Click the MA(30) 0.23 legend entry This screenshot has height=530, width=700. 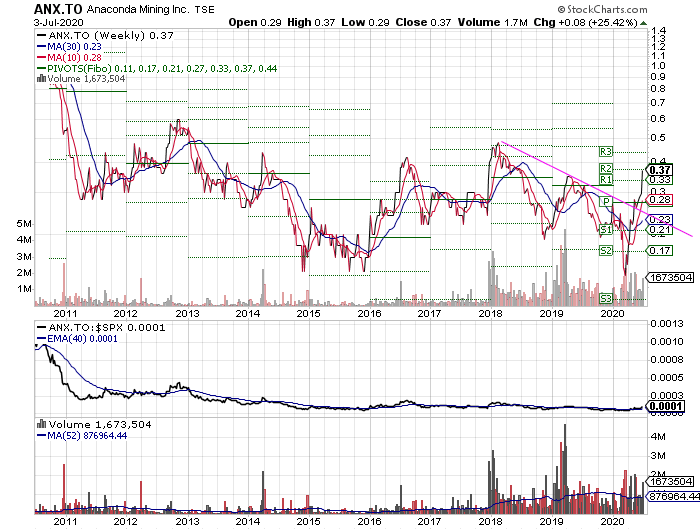[x=75, y=46]
